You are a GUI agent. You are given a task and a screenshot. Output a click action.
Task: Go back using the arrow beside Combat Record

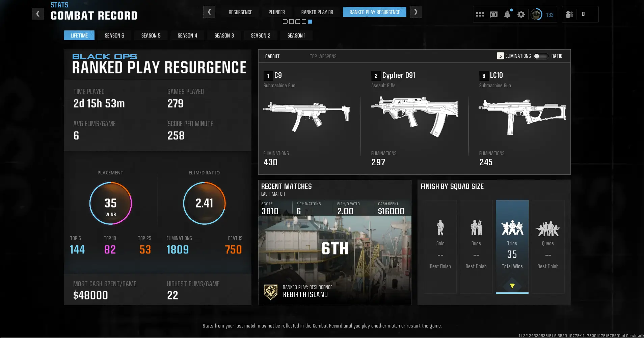(38, 14)
